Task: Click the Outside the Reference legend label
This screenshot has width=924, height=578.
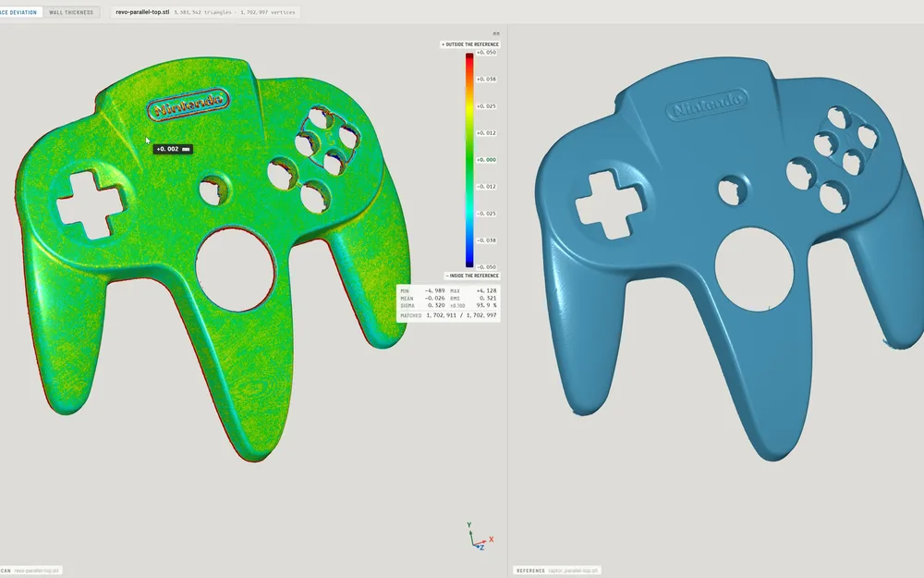Action: tap(470, 44)
